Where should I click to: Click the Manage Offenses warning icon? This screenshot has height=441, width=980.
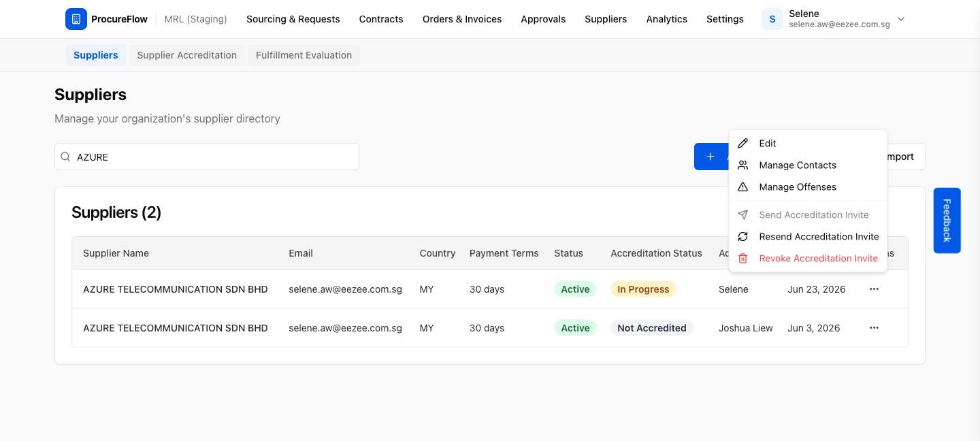(x=743, y=186)
